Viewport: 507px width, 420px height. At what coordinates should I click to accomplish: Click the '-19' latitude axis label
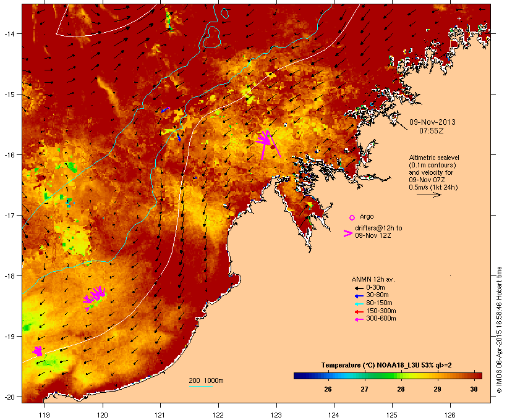click(9, 337)
